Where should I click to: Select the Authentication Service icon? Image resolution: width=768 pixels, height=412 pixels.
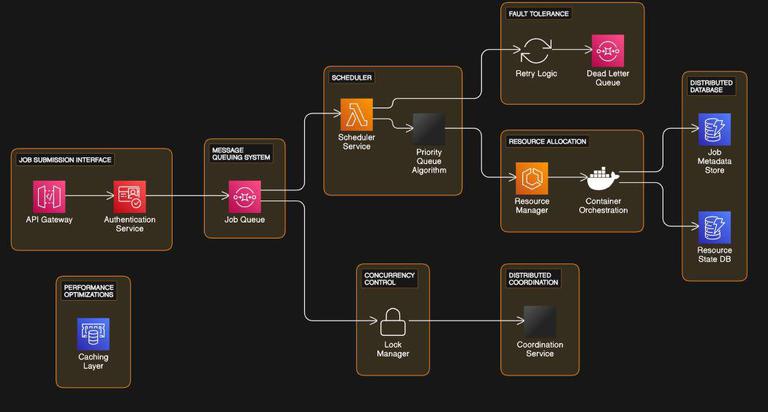(130, 197)
